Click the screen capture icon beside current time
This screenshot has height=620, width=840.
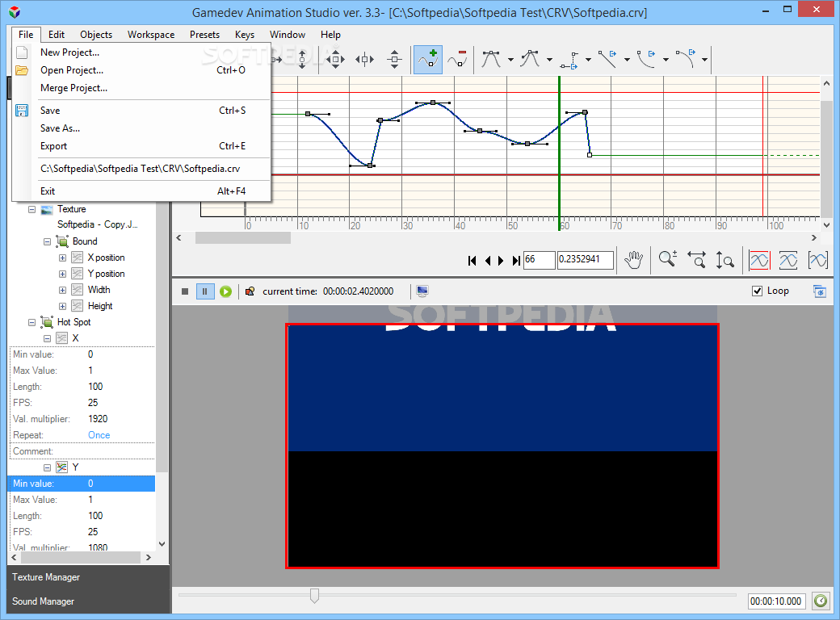250,291
